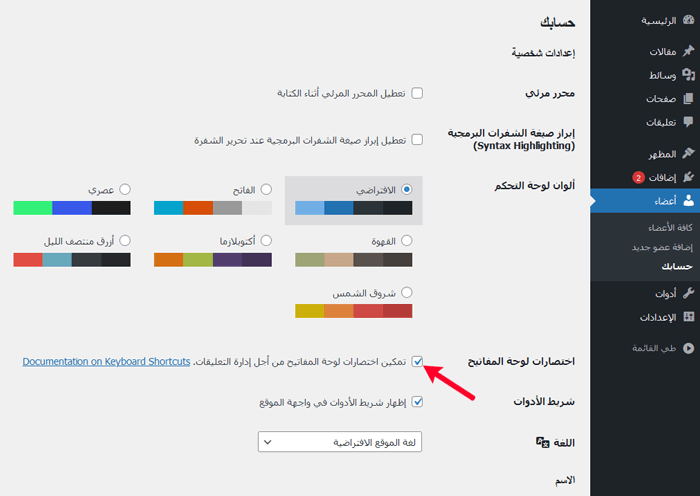Select أكتوبلازما color scheme radio

266,241
